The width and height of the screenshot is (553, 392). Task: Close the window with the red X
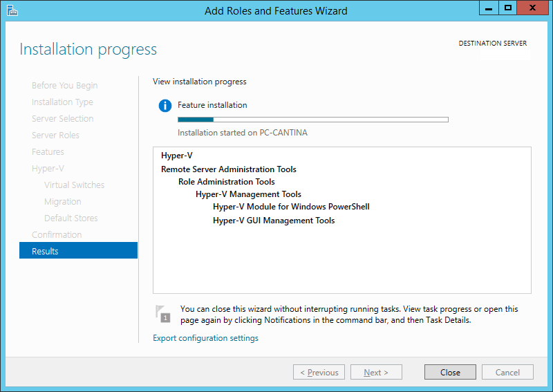pyautogui.click(x=532, y=8)
